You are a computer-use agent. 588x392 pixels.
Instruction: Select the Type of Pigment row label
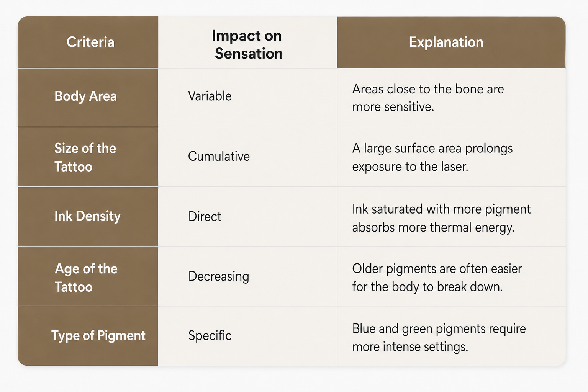click(98, 336)
